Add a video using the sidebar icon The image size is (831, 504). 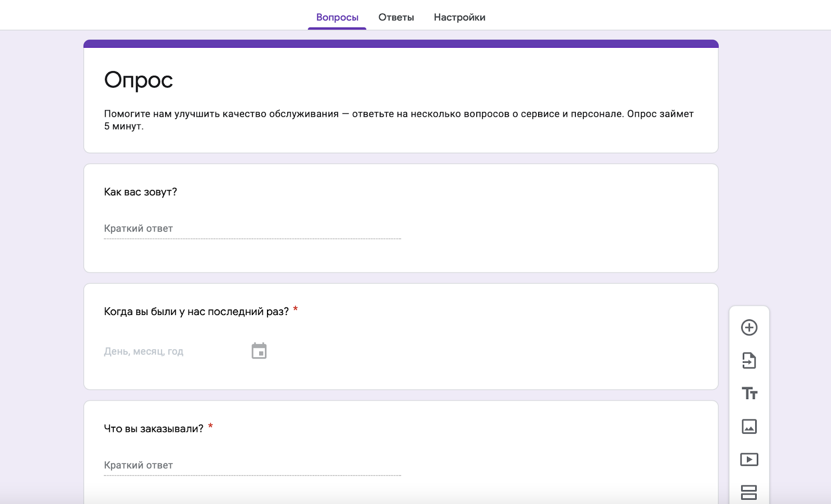(x=749, y=459)
